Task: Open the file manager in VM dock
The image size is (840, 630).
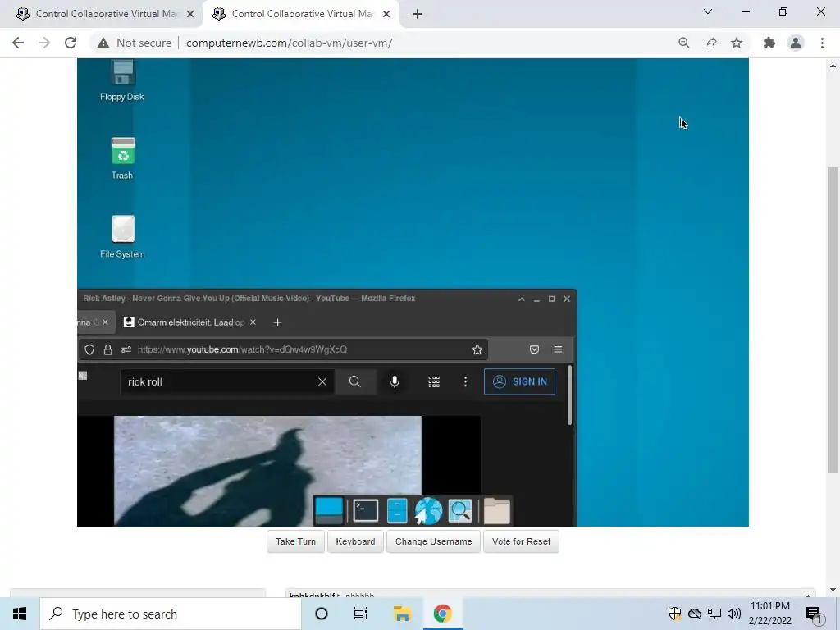Action: click(397, 510)
